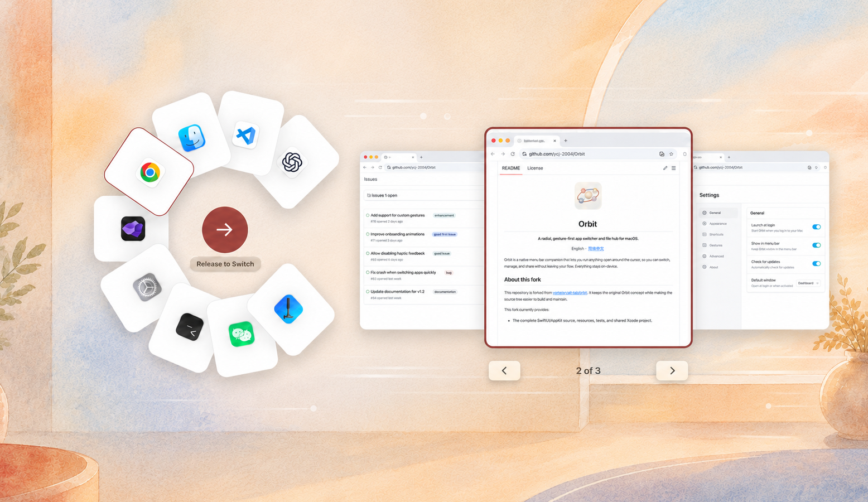Open issue 'Update documentation for v1.2'
The image size is (868, 502).
398,292
